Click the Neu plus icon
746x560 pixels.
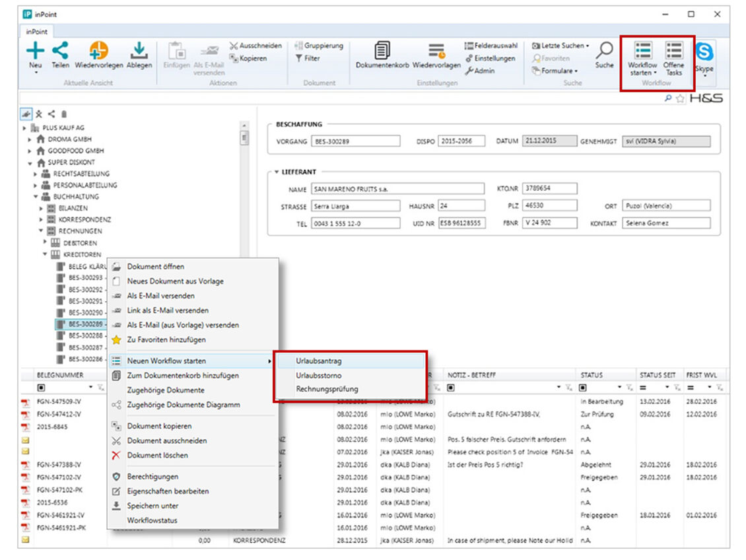click(x=35, y=50)
